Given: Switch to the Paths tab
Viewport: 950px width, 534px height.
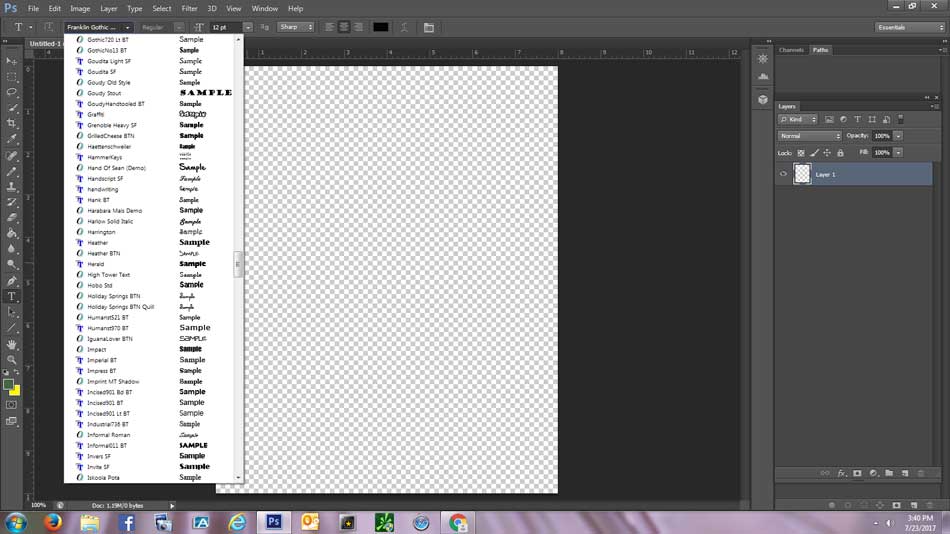Looking at the screenshot, I should [820, 50].
